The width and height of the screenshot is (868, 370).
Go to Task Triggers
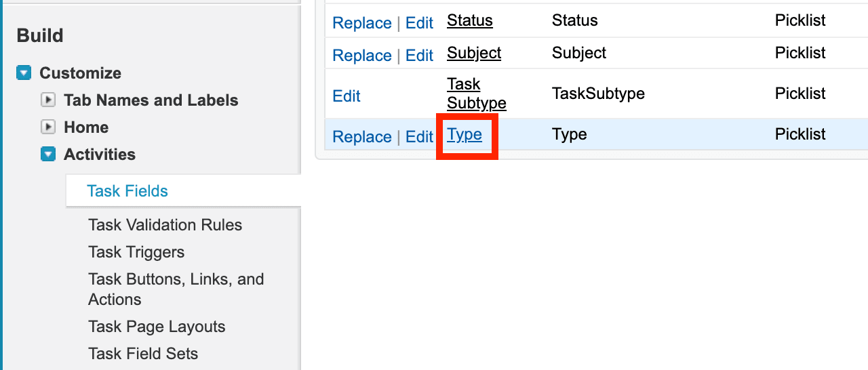click(136, 252)
